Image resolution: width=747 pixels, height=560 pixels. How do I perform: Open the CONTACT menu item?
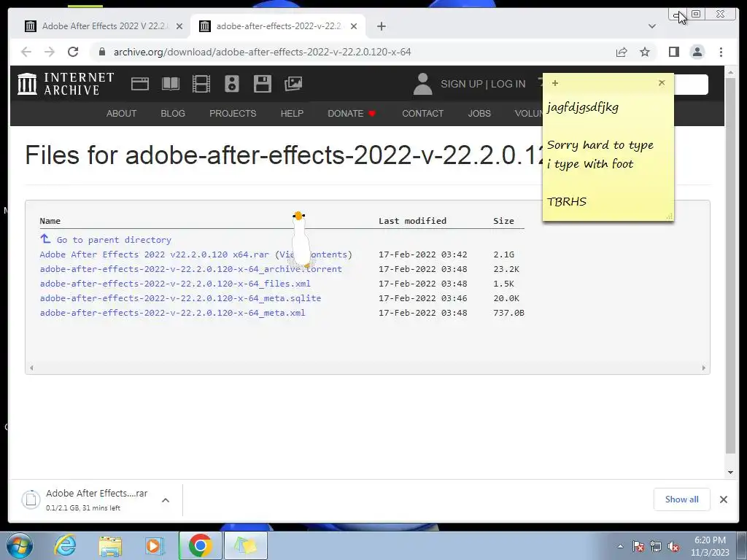point(422,113)
